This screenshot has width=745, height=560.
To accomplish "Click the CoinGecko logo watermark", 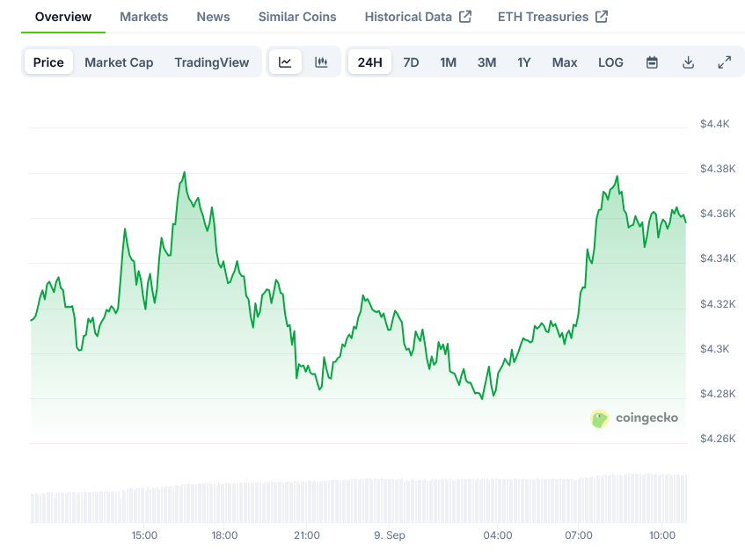I will point(634,418).
